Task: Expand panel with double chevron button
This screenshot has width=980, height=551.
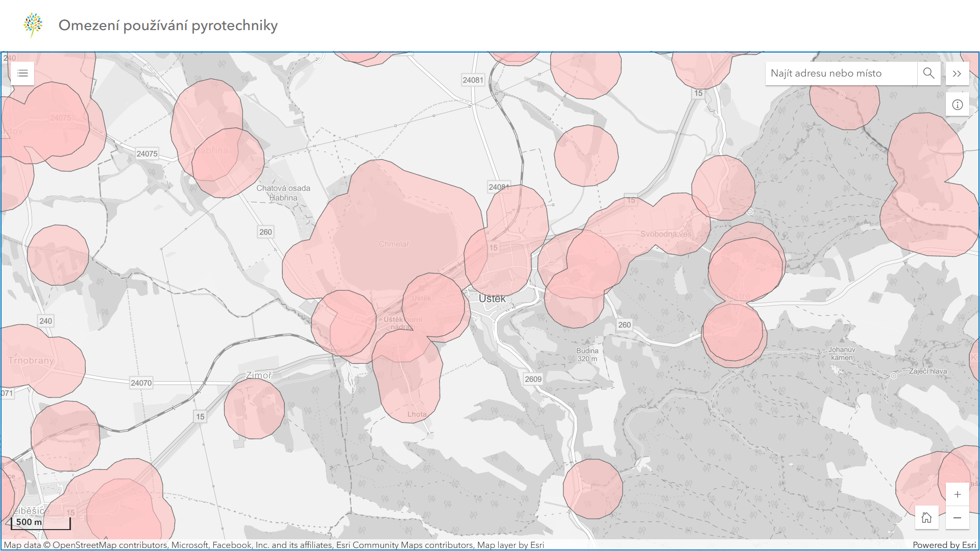Action: tap(957, 73)
